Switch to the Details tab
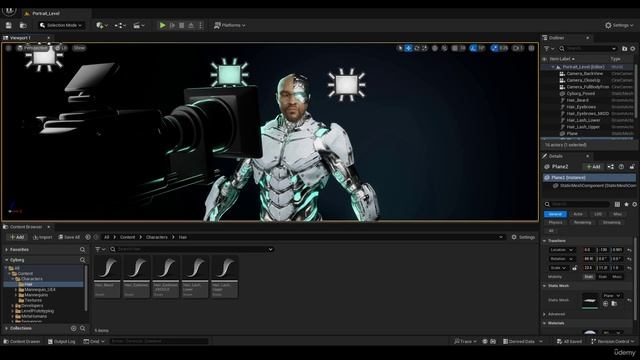 tap(556, 156)
